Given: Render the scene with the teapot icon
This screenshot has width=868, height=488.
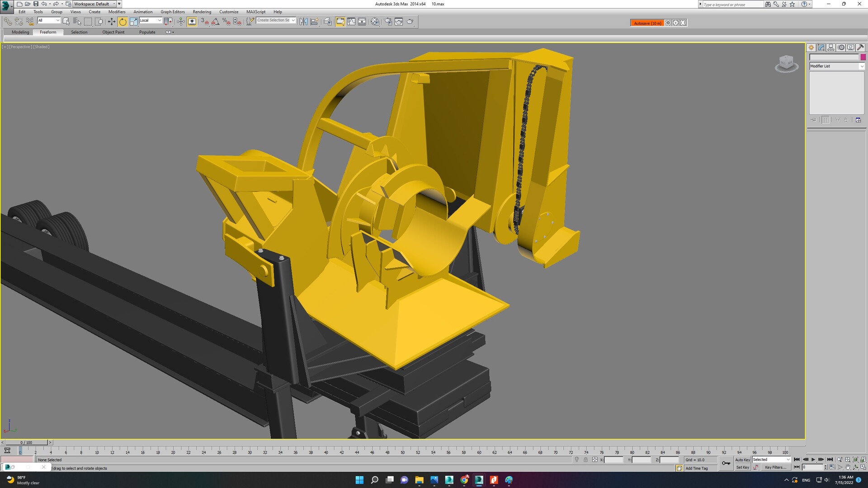Looking at the screenshot, I should tap(410, 21).
